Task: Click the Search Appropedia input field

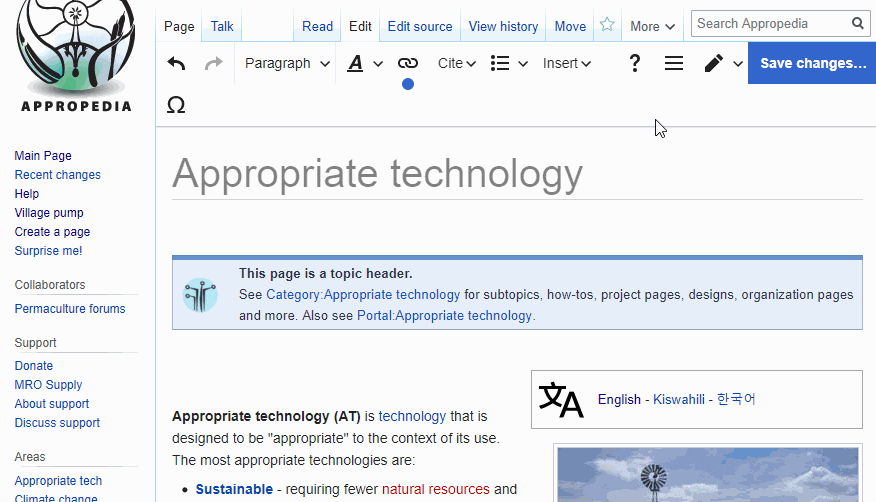Action: [770, 23]
